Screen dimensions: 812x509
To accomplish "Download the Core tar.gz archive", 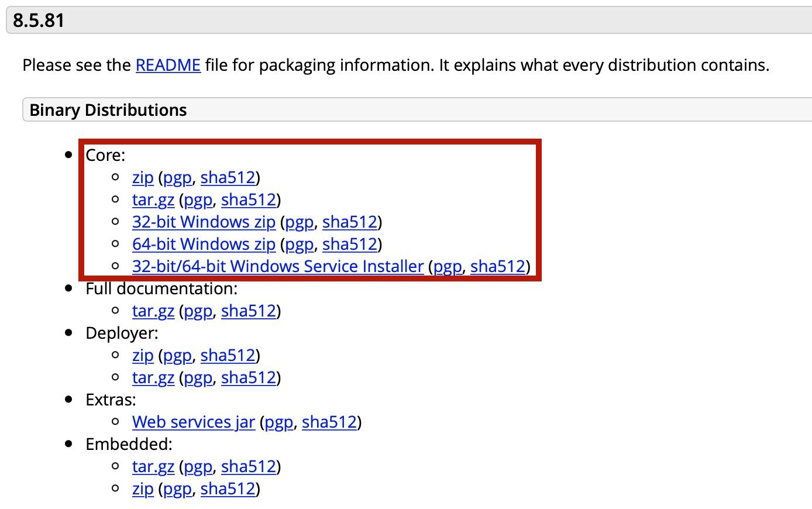I will pyautogui.click(x=153, y=200).
